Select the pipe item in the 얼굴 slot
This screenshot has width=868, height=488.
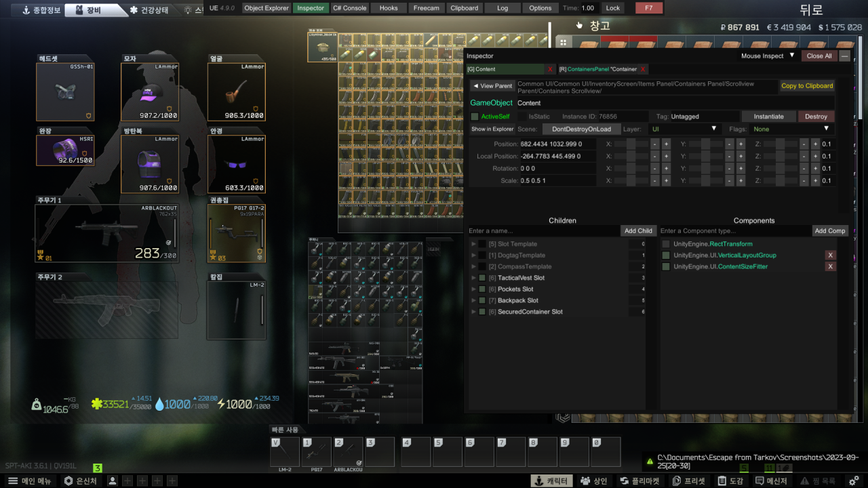pyautogui.click(x=236, y=92)
